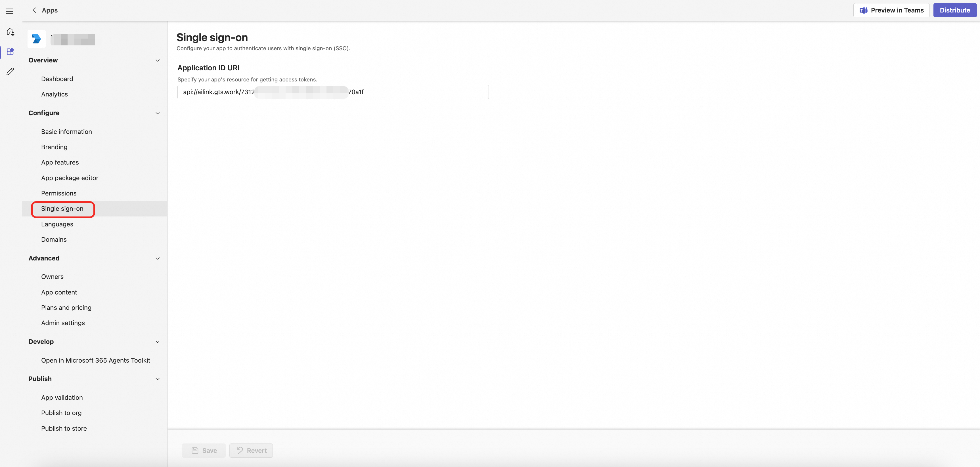Click the pencil Tools icon in left rail

[10, 71]
